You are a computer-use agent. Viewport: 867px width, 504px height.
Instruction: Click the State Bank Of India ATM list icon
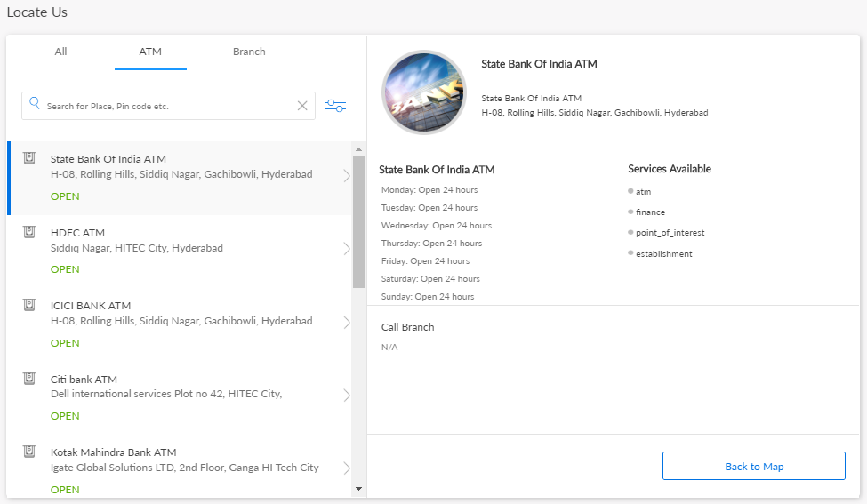29,159
